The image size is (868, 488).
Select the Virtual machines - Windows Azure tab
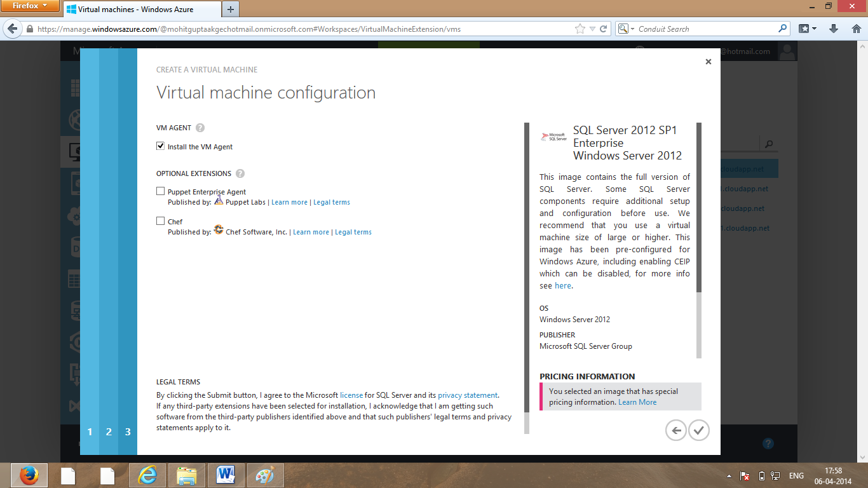click(x=142, y=10)
